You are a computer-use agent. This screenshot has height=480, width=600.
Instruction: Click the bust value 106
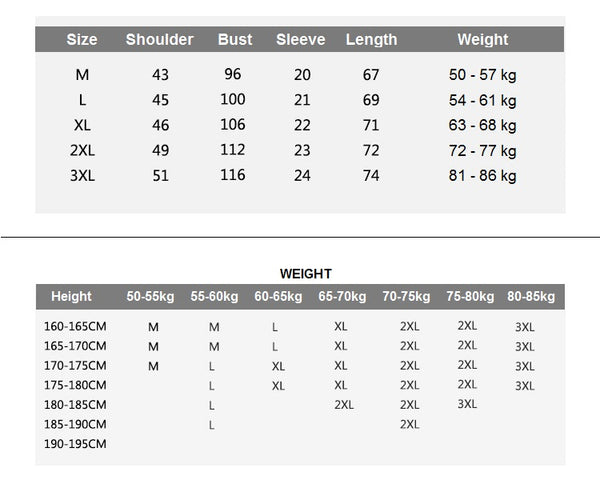235,125
